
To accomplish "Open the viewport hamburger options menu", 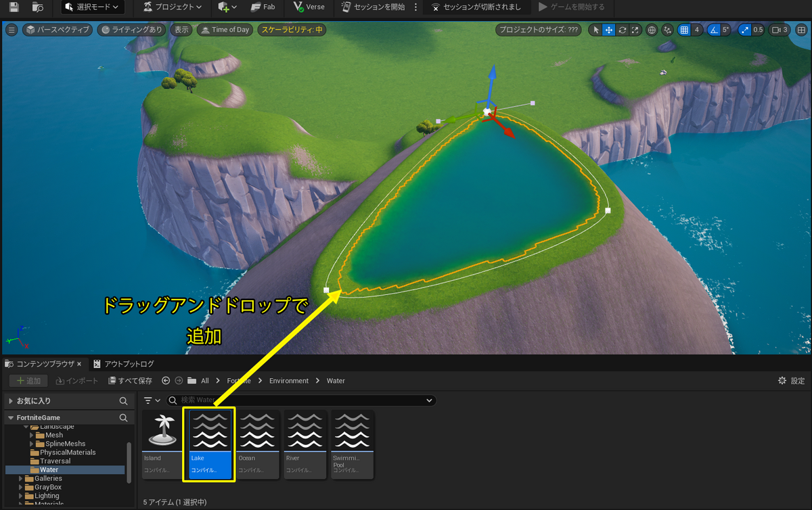I will click(x=12, y=30).
